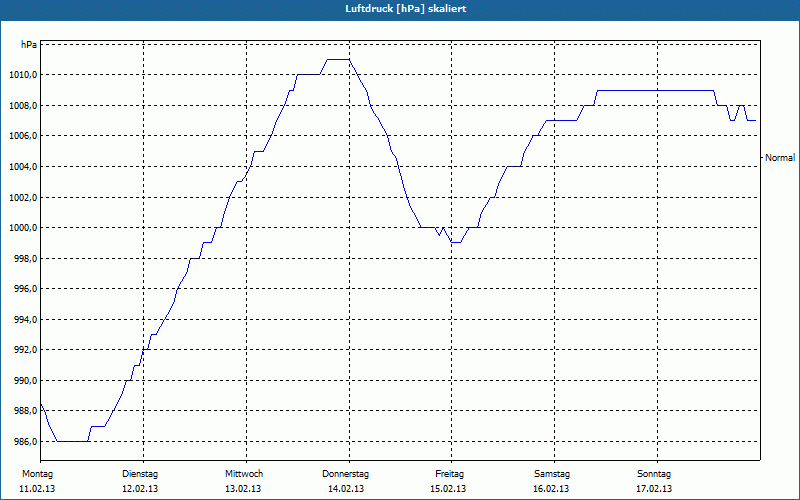Click the '992,0' y-axis label

(26, 351)
